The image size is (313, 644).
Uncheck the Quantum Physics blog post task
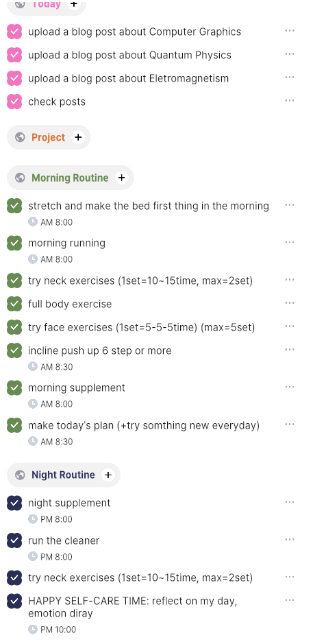pyautogui.click(x=14, y=55)
